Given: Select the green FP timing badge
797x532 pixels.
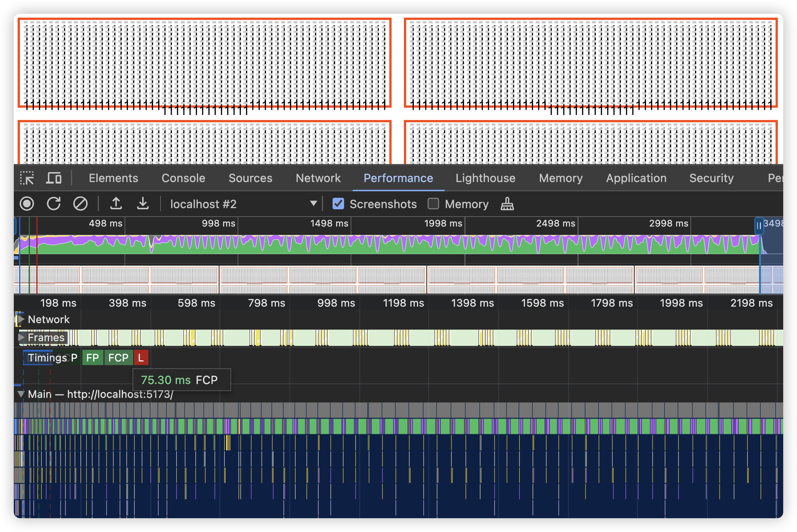Looking at the screenshot, I should 93,358.
